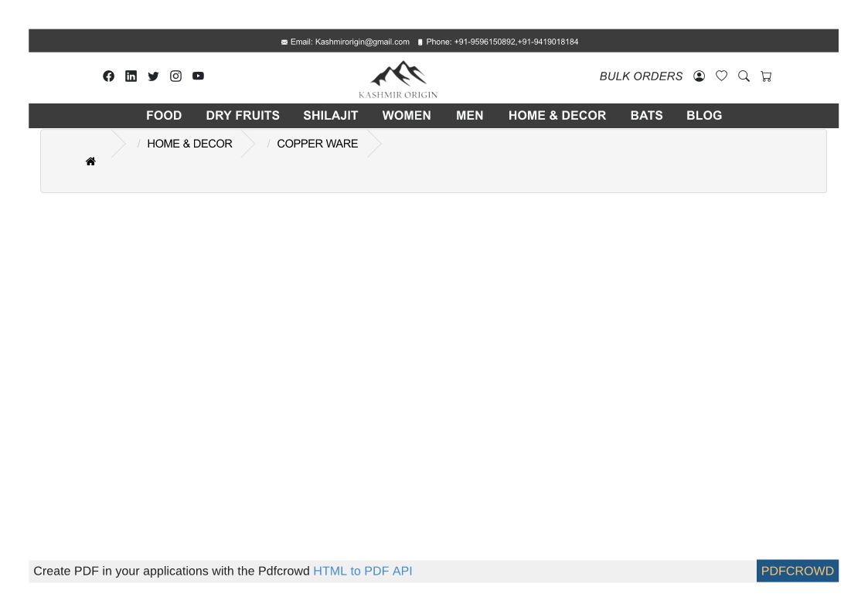Open the DRY FRUITS menu
The image size is (868, 614).
tap(243, 115)
